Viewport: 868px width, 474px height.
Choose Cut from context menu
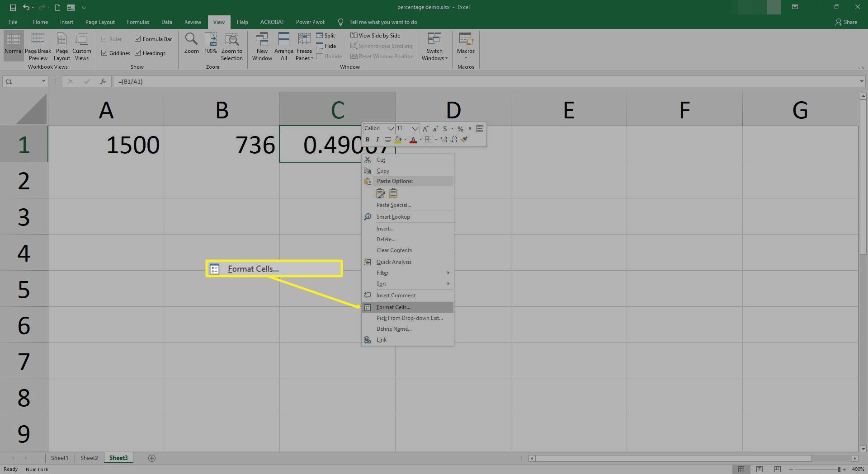(408, 160)
